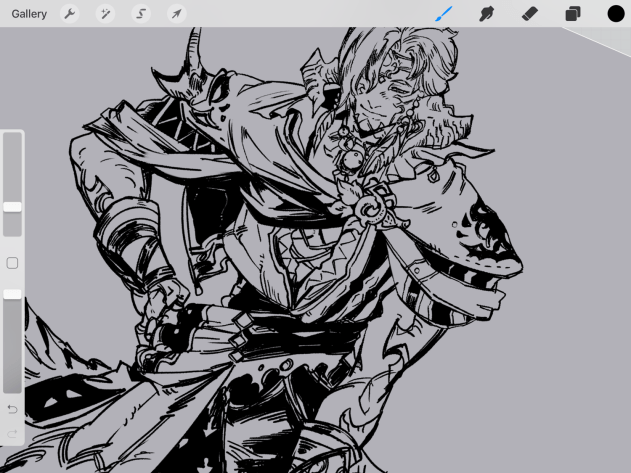The height and width of the screenshot is (473, 631).
Task: Select the Smudge tool
Action: coord(487,14)
